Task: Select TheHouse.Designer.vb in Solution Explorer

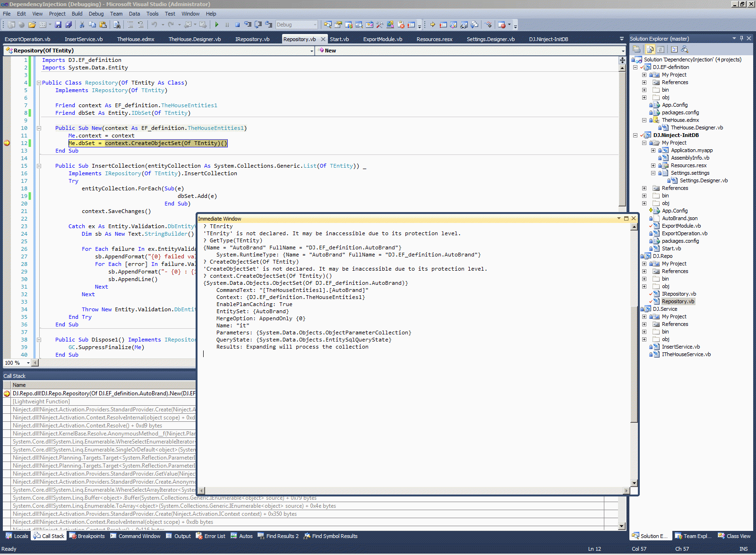Action: click(x=697, y=128)
